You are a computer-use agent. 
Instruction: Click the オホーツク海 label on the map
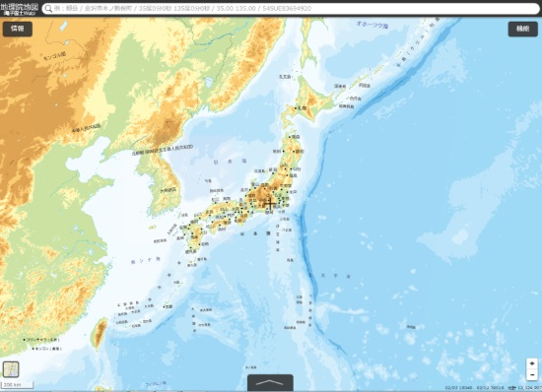(372, 25)
